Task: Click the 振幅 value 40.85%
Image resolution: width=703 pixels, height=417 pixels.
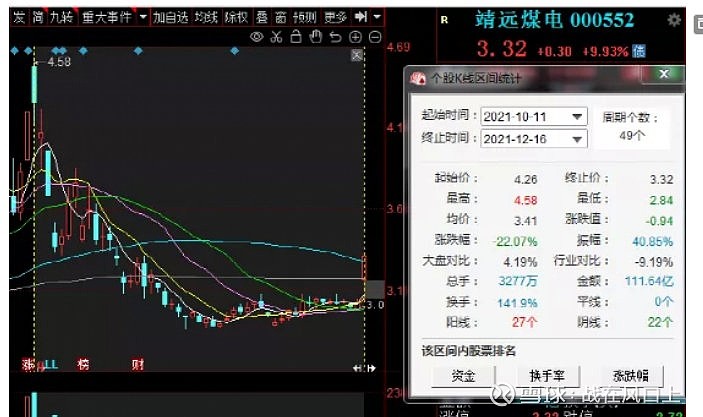Action: 652,242
